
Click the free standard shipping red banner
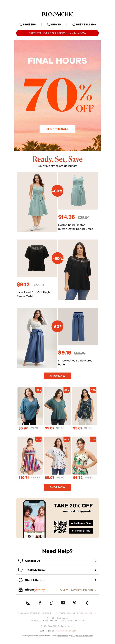(57, 33)
